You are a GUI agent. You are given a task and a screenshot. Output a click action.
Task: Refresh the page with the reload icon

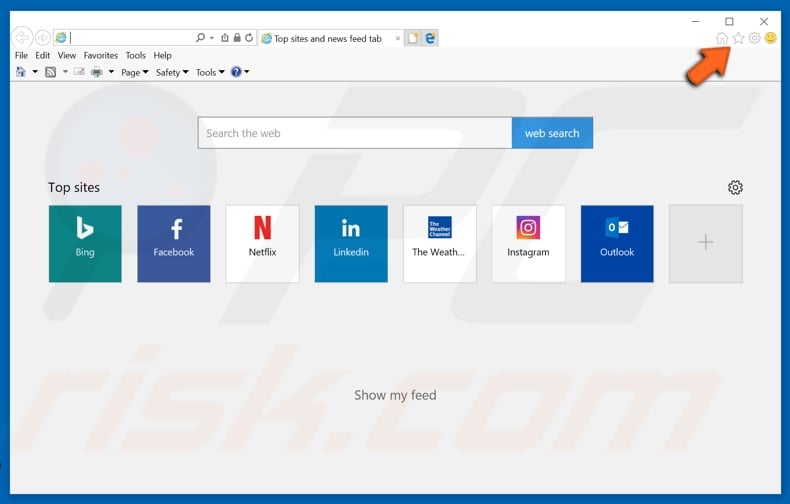(x=249, y=38)
